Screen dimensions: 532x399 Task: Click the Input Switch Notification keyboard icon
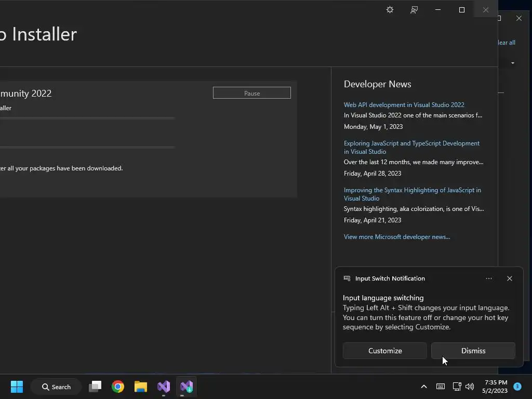pos(347,278)
